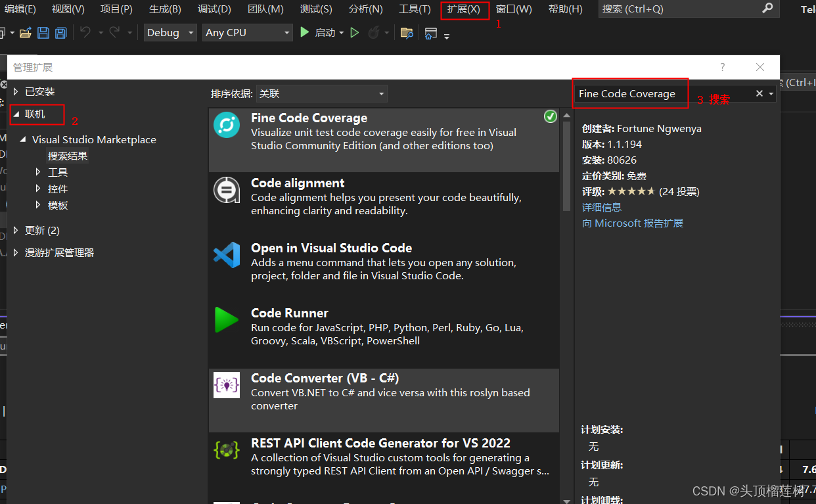This screenshot has width=816, height=504.
Task: Click the Redo arrow icon
Action: click(114, 32)
